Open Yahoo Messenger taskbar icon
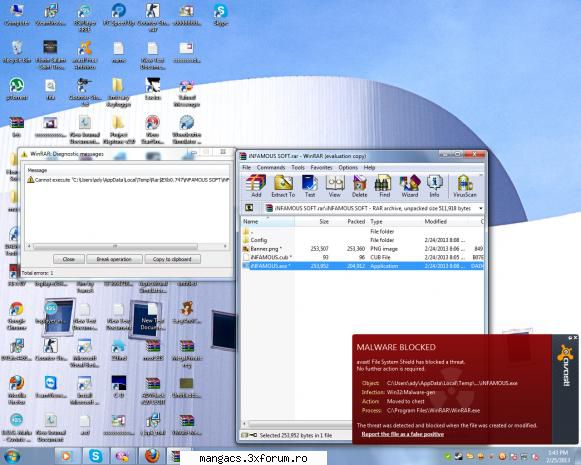 123,456
